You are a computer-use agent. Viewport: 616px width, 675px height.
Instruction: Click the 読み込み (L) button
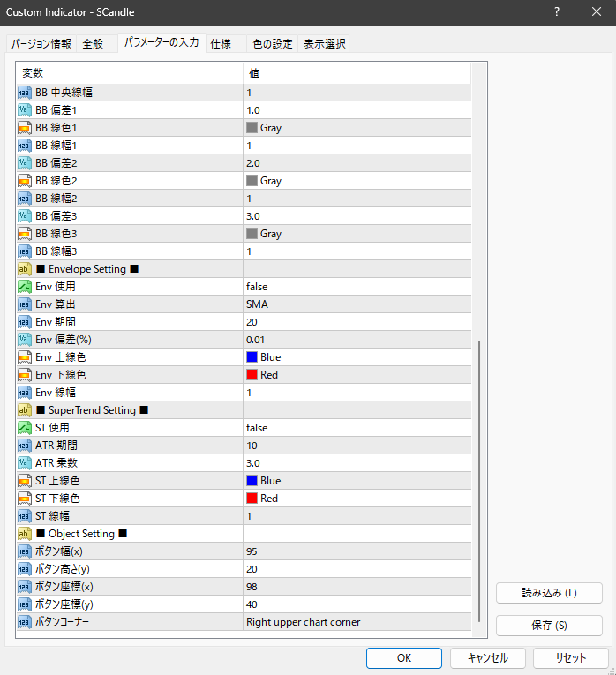click(549, 593)
